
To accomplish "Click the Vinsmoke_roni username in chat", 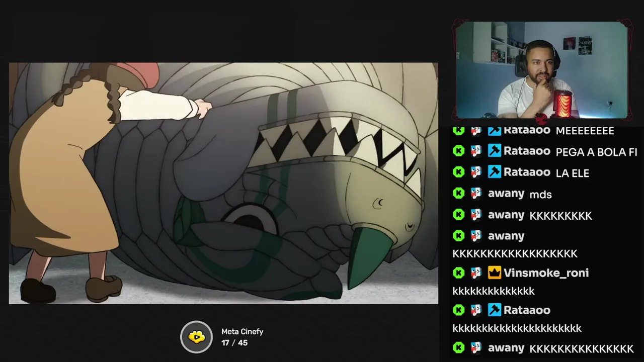I will 546,273.
